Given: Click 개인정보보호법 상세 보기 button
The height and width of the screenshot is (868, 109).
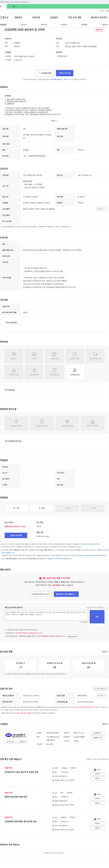Looking at the screenshot, I should (41, 594).
